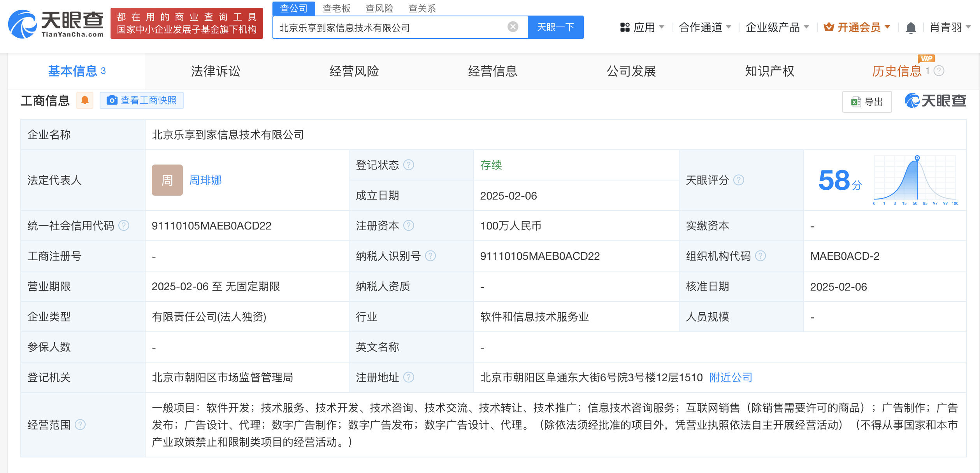Open the 附近公司 link
This screenshot has width=980, height=473.
click(x=730, y=377)
